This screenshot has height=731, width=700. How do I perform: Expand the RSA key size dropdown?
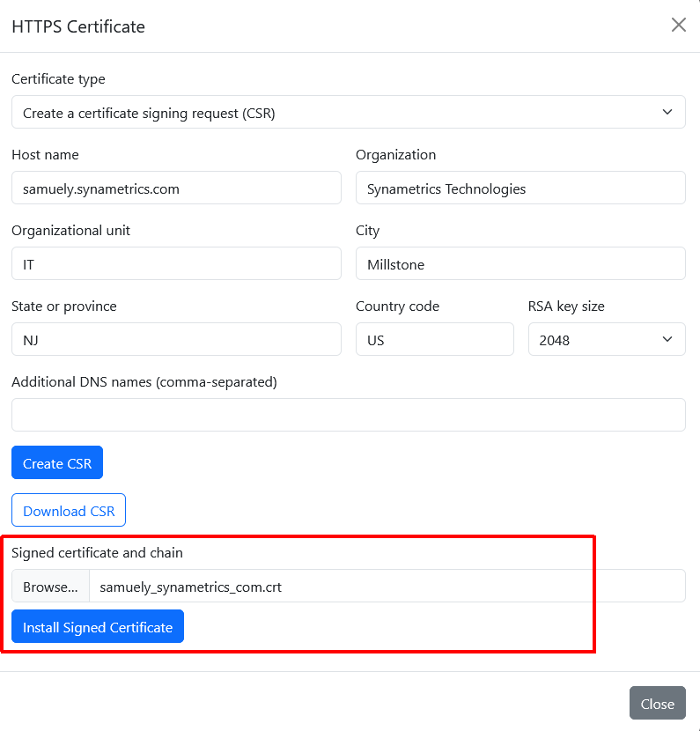607,339
